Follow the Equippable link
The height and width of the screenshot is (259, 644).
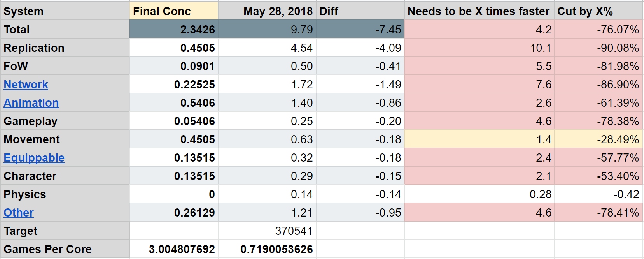coord(34,158)
